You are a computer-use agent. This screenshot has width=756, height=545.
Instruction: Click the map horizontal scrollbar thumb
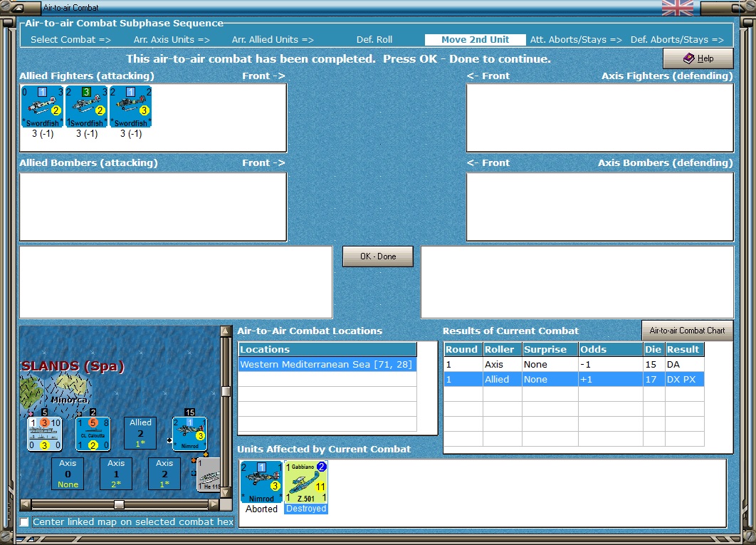pos(119,504)
